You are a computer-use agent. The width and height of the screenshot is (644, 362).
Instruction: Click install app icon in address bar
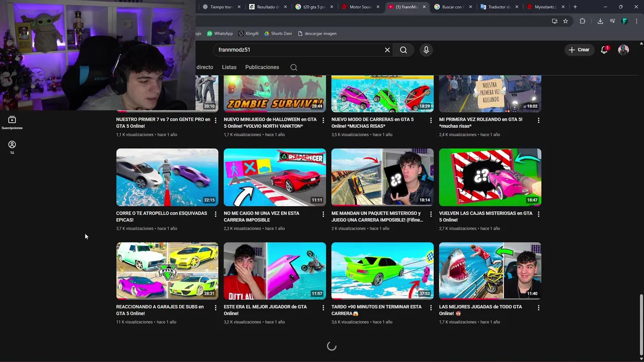[x=554, y=21]
